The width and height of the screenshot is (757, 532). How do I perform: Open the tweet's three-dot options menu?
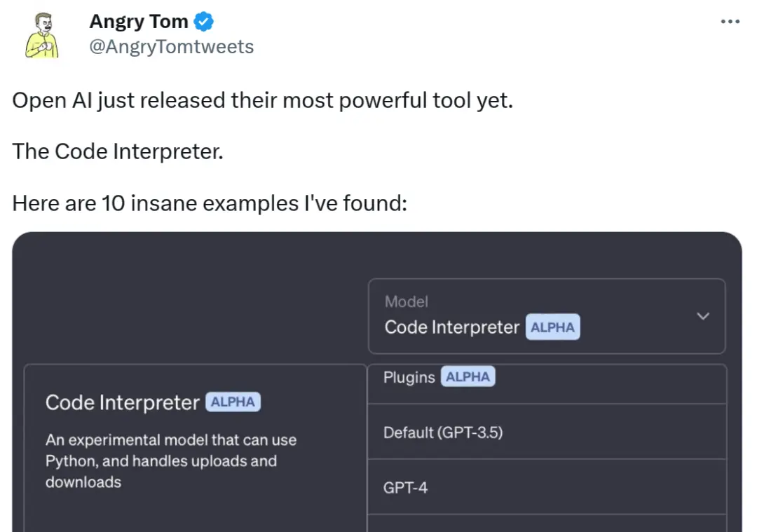pyautogui.click(x=729, y=21)
